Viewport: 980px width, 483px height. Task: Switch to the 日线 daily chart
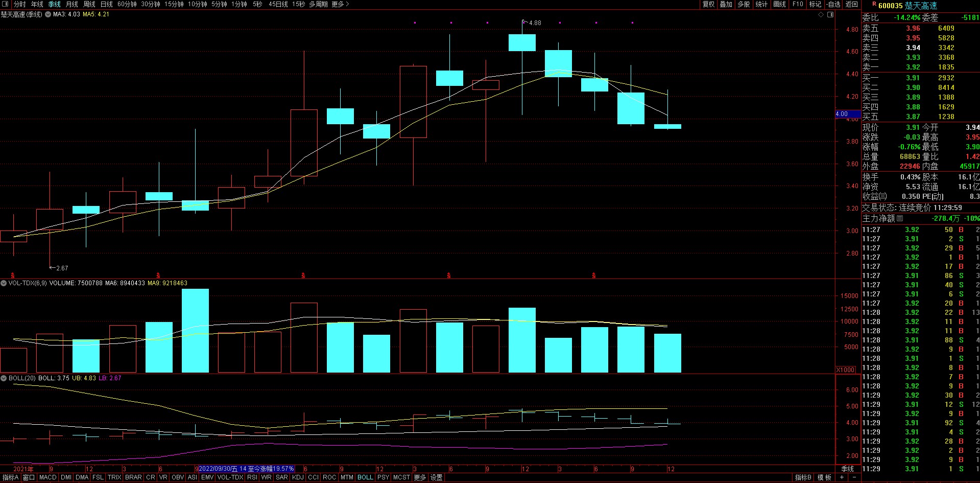106,4
